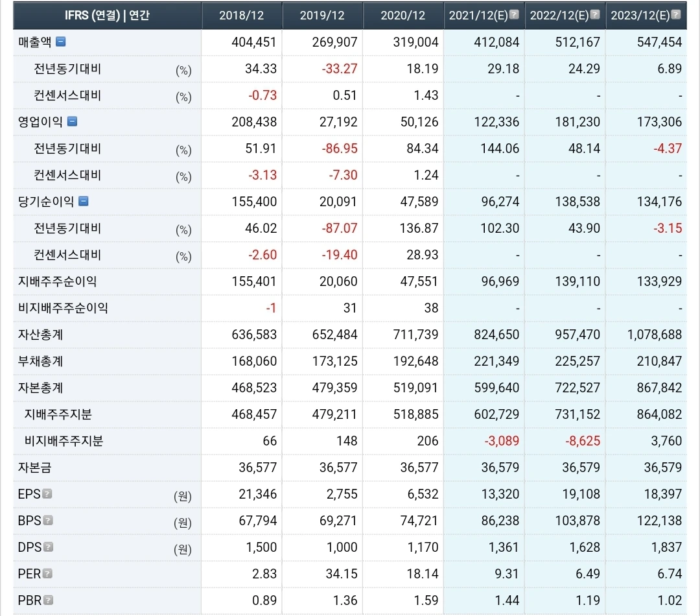Click the 9.31 PER estimate for 2021
Viewport: 700px width, 616px height.
click(x=507, y=574)
